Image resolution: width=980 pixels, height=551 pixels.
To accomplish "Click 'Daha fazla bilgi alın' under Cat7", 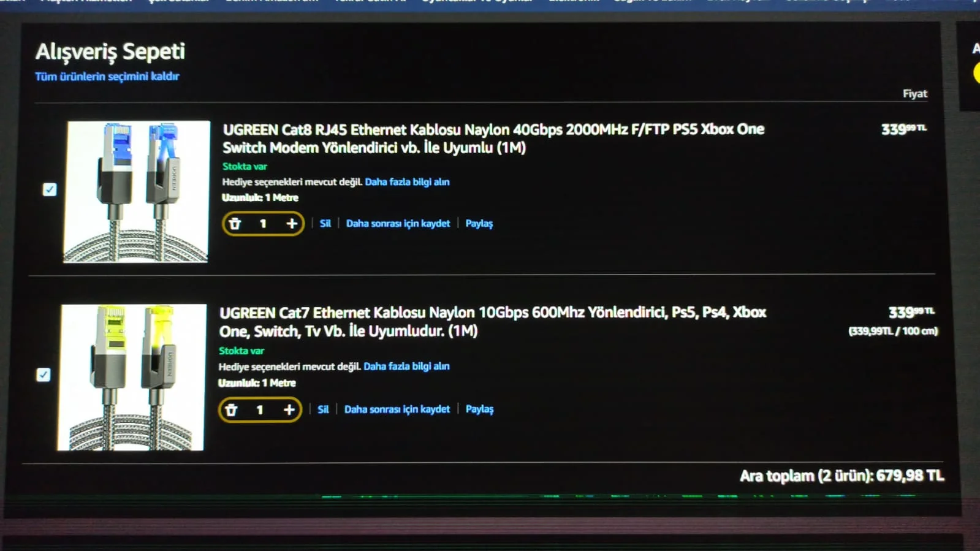I will tap(406, 367).
